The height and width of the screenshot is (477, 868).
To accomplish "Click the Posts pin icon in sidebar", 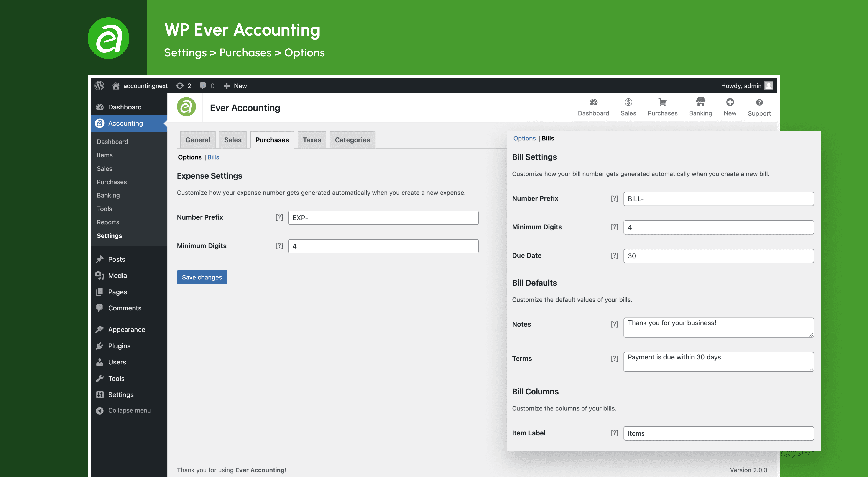I will (100, 259).
